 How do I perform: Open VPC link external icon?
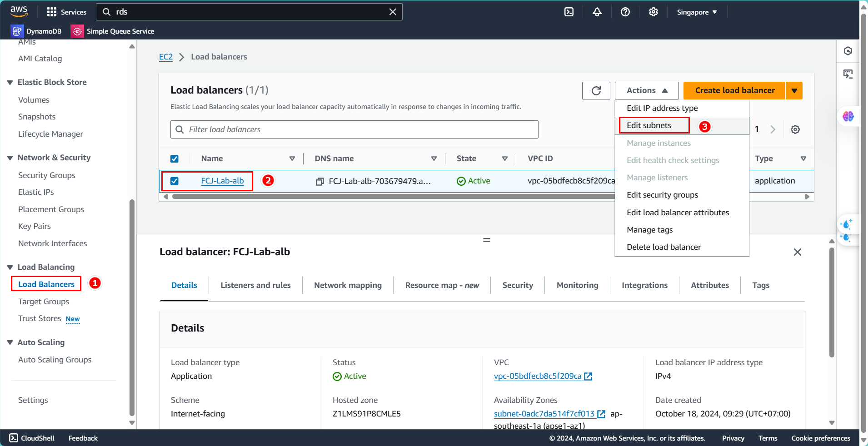(x=588, y=376)
